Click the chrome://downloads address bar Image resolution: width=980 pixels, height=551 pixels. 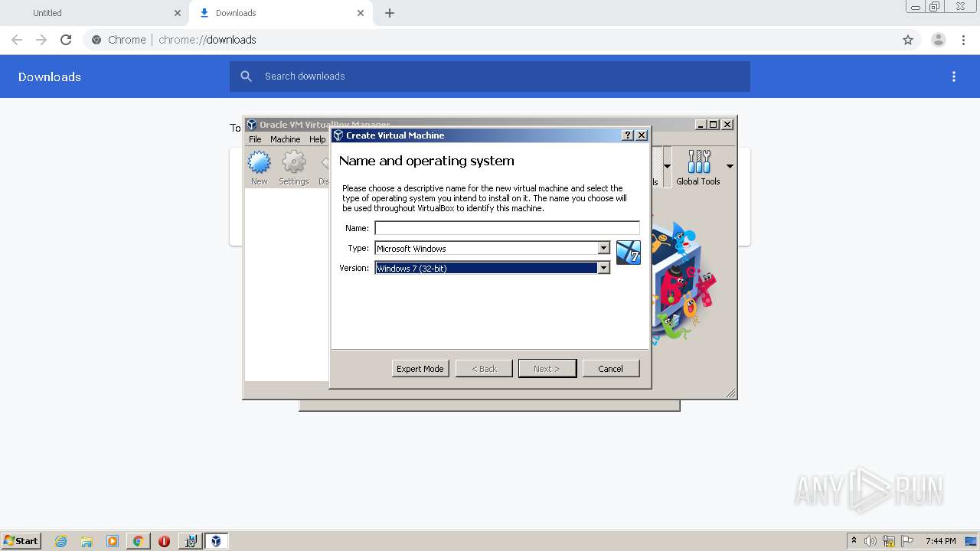490,40
